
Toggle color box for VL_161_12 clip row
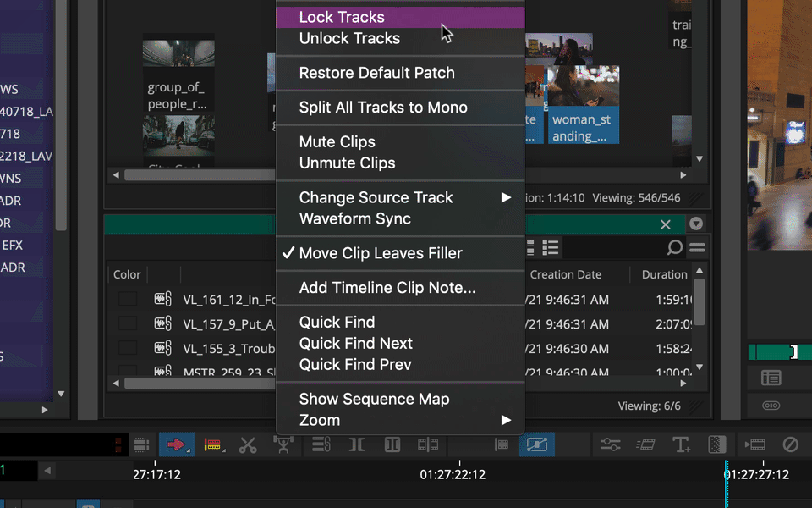(x=128, y=299)
